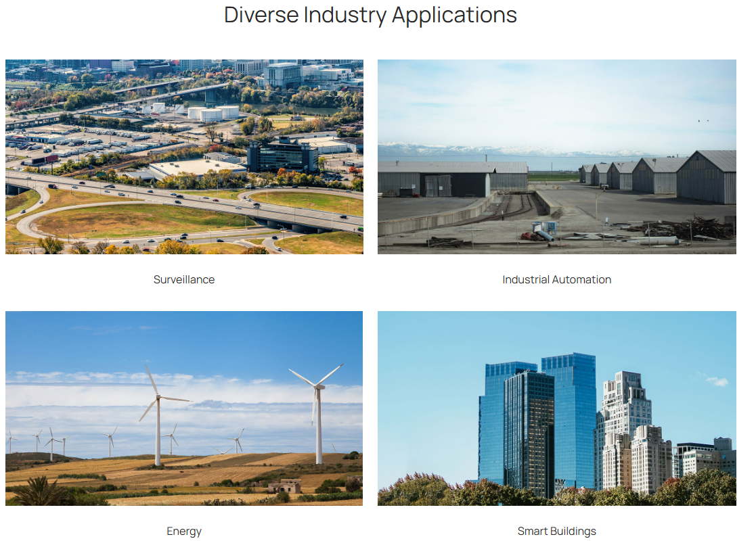Click the dark office building in aerial photo

283,157
